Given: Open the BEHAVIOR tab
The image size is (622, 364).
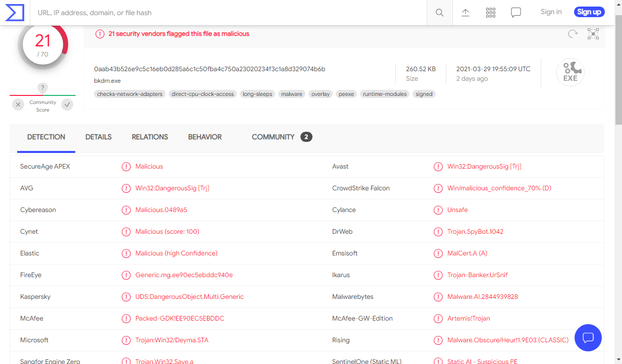Looking at the screenshot, I should [x=205, y=137].
